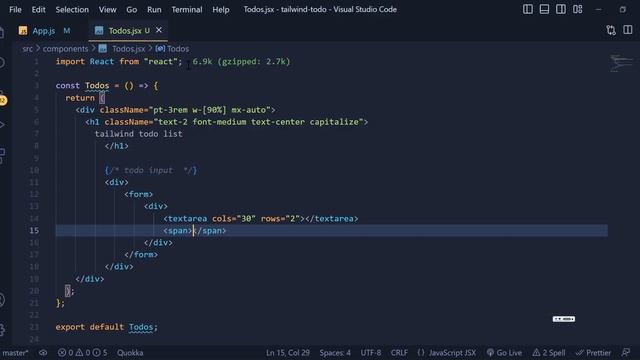This screenshot has height=360, width=640.
Task: Click 'Todos.jsx' in the breadcrumb
Action: 128,49
